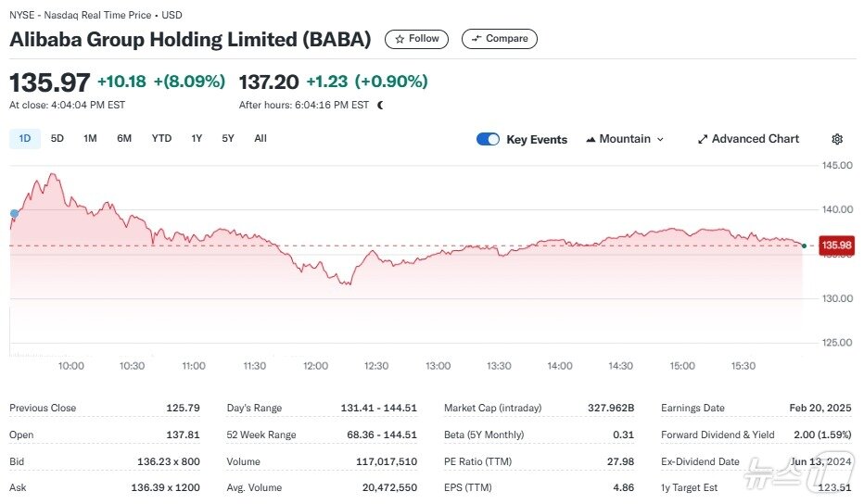The width and height of the screenshot is (864, 504).
Task: Open the Mountain chart type dropdown
Action: coord(625,139)
